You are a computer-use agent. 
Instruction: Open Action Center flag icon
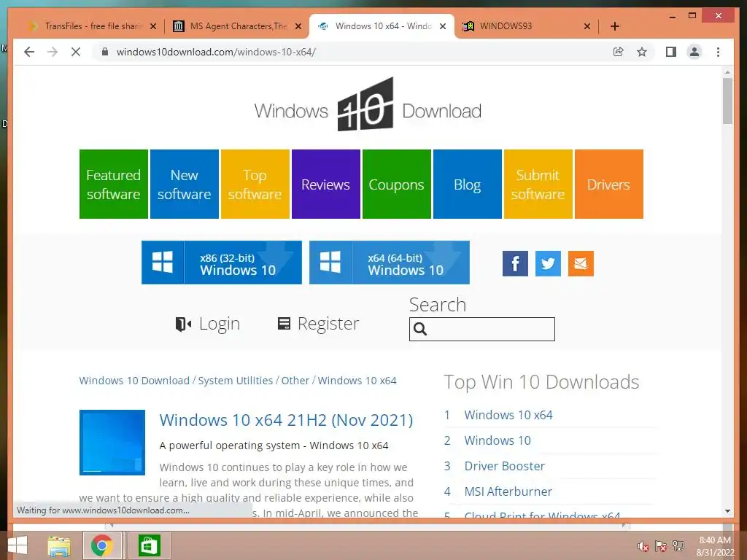click(x=660, y=547)
